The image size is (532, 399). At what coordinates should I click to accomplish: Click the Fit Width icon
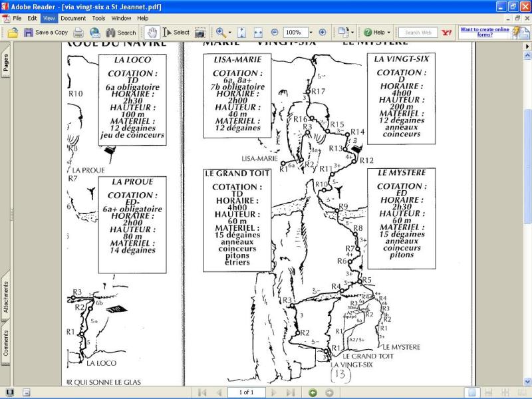[x=258, y=33]
